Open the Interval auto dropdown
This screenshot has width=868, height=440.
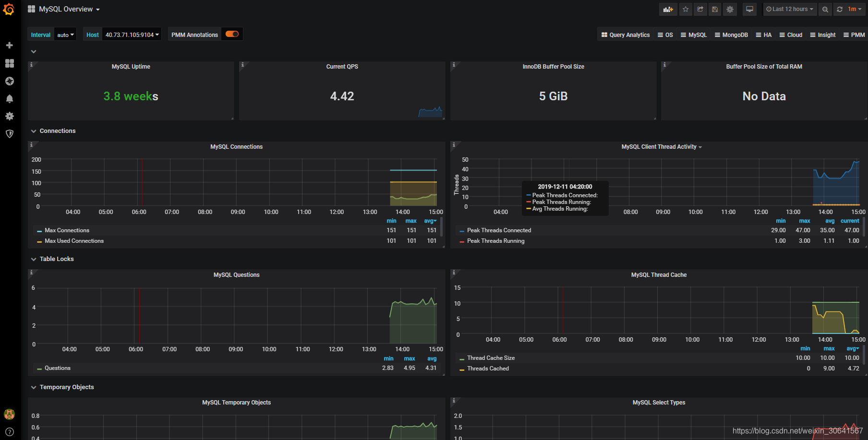(x=65, y=35)
